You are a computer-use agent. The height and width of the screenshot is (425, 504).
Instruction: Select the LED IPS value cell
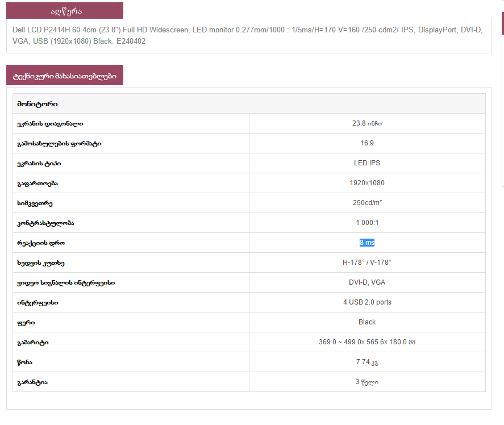(367, 163)
